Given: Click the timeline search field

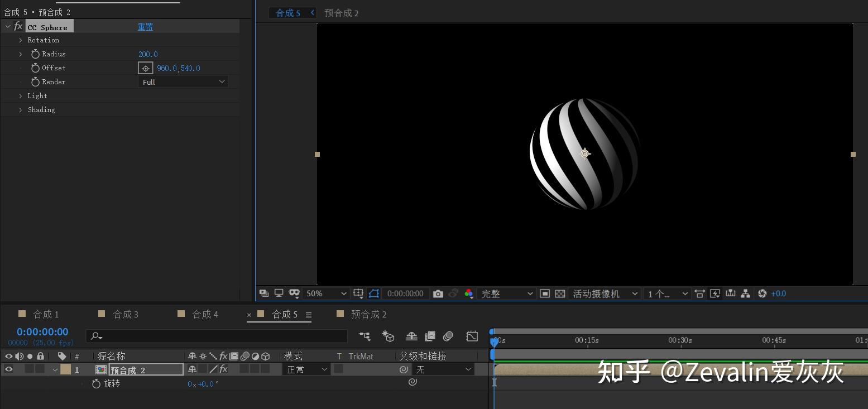Looking at the screenshot, I should (218, 336).
